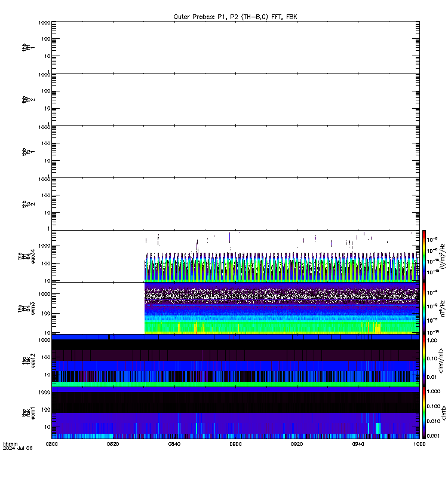Click the '100' tick label of thb fb 1 panel
This screenshot has width=448, height=478.
click(46, 143)
